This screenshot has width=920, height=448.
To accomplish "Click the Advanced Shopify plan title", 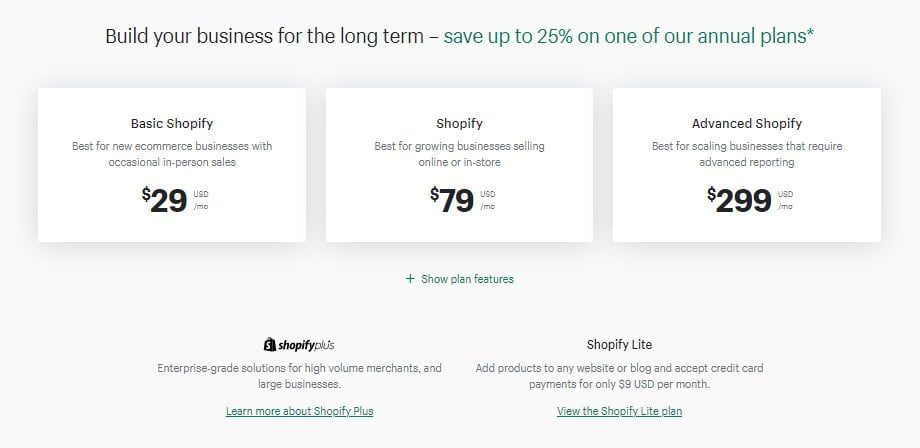I will (x=746, y=124).
